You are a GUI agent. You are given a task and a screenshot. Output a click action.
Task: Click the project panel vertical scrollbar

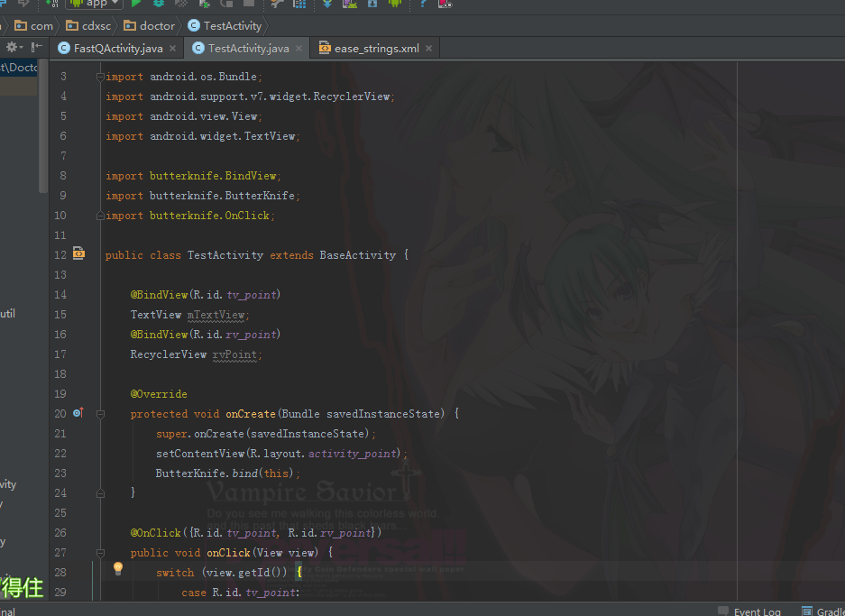tap(43, 126)
